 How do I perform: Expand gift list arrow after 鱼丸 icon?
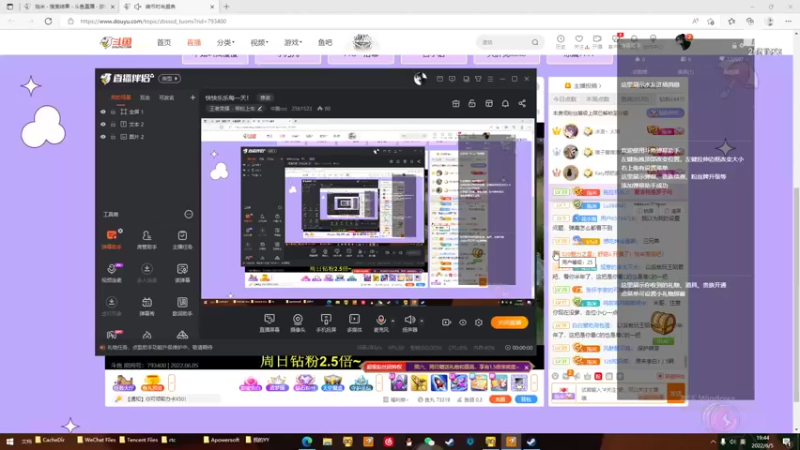pyautogui.click(x=172, y=383)
